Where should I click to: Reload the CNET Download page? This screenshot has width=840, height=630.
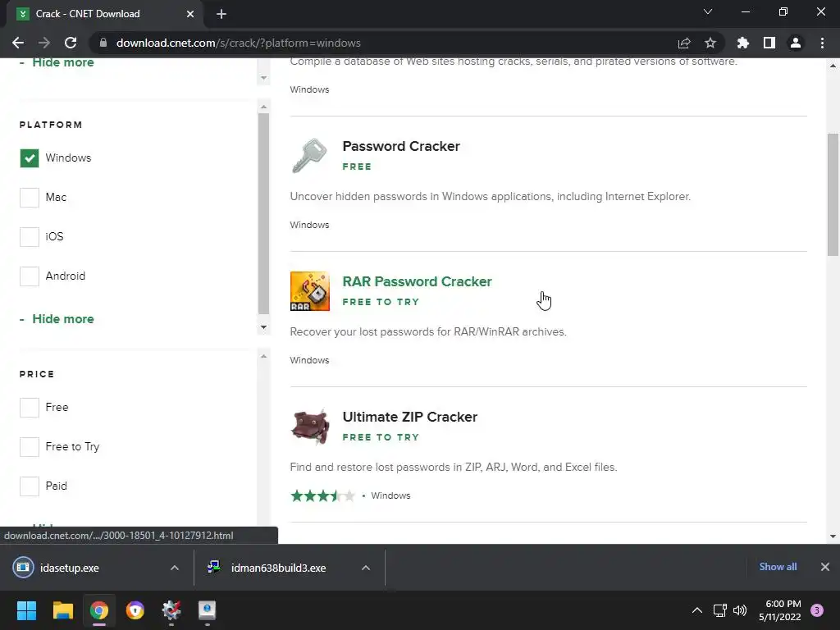tap(71, 43)
